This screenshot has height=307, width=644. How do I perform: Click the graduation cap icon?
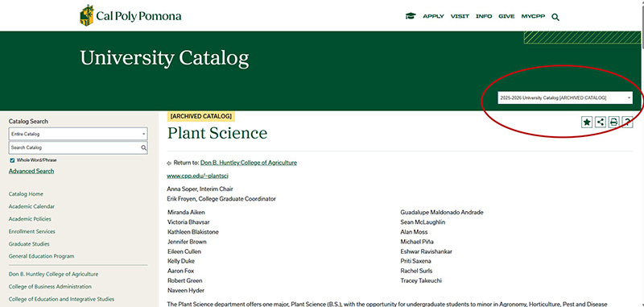(411, 16)
